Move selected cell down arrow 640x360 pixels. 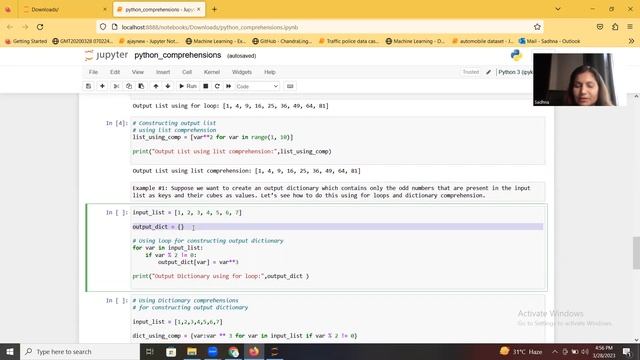tap(168, 86)
